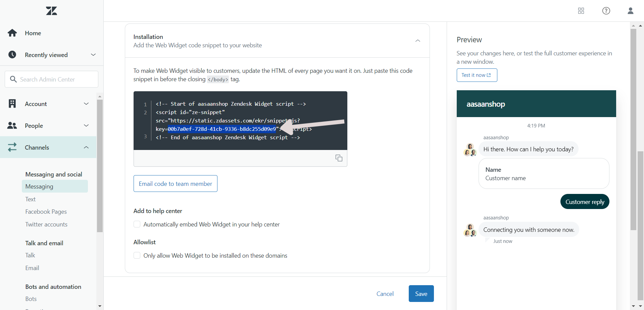Click the 'Add to help center' heading

point(158,211)
